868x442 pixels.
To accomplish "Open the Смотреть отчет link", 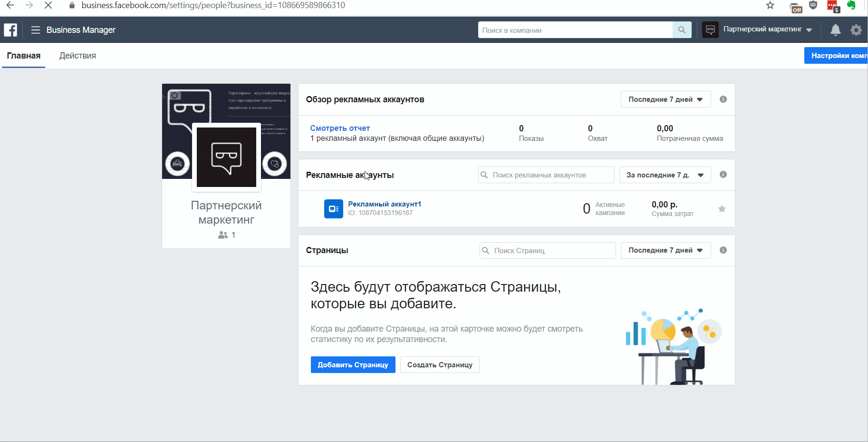I will pos(339,128).
